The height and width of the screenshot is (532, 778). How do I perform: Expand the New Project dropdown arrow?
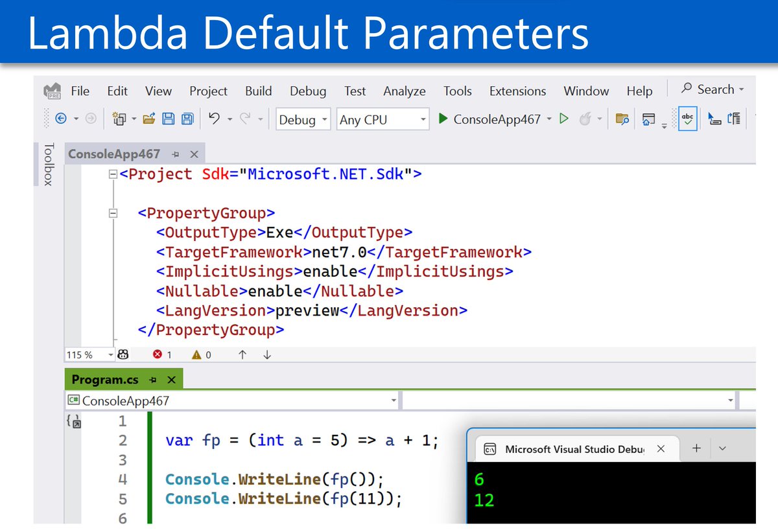pyautogui.click(x=134, y=119)
